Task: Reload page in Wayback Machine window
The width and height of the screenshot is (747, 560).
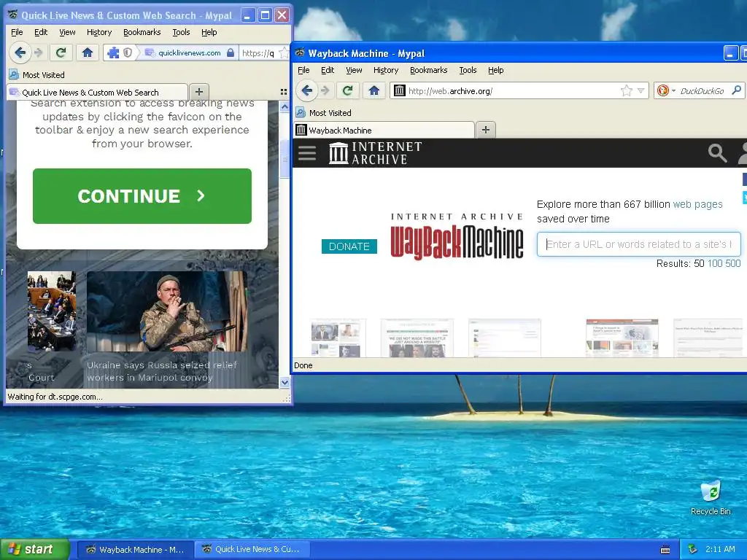Action: tap(347, 90)
